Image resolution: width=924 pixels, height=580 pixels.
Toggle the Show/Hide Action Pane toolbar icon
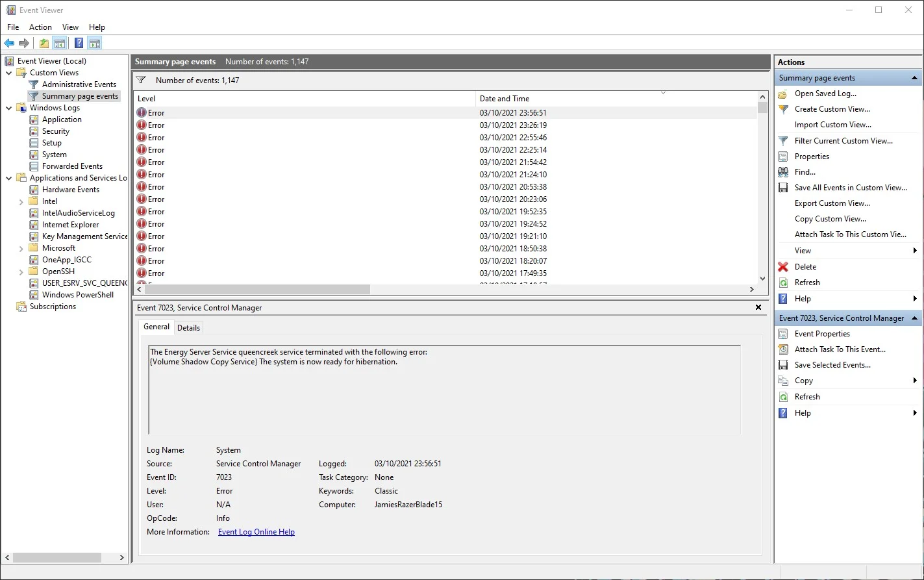tap(95, 44)
